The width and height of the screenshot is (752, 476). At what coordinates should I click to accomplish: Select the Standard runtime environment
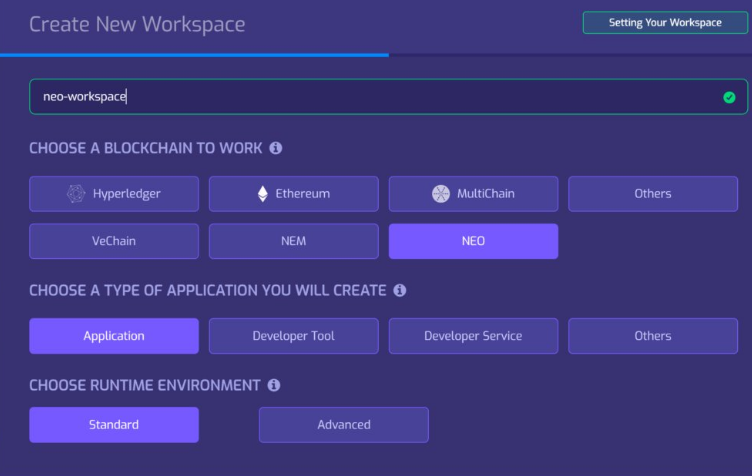[114, 425]
